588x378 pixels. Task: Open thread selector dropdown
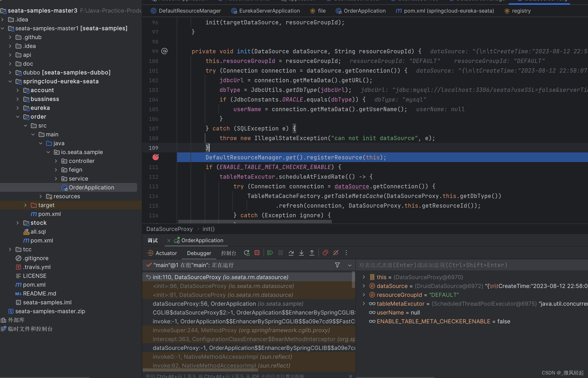350,265
